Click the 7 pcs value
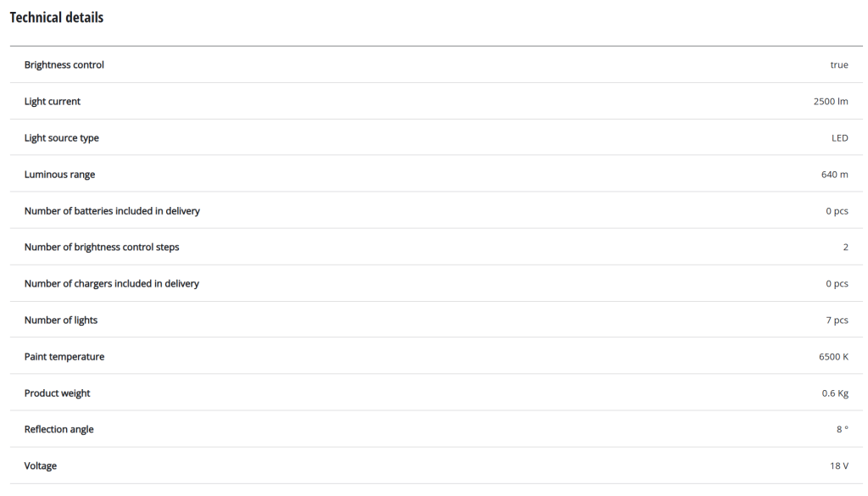Image resolution: width=868 pixels, height=496 pixels. pyautogui.click(x=837, y=320)
